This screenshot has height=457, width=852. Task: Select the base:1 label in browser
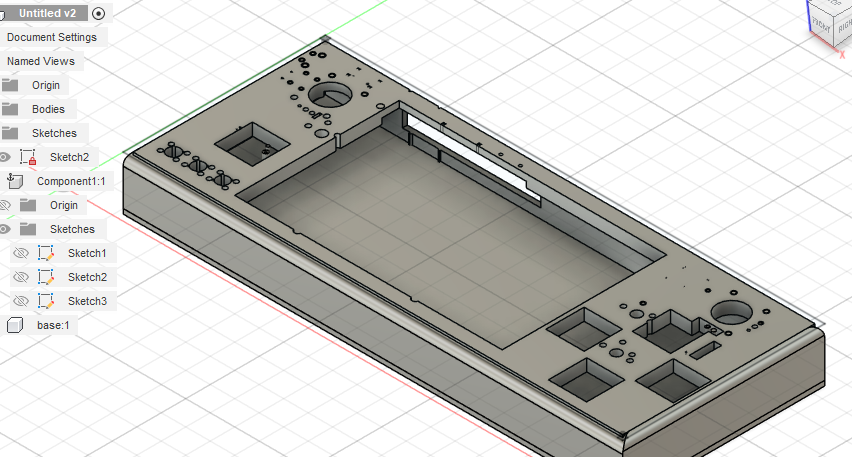(53, 325)
